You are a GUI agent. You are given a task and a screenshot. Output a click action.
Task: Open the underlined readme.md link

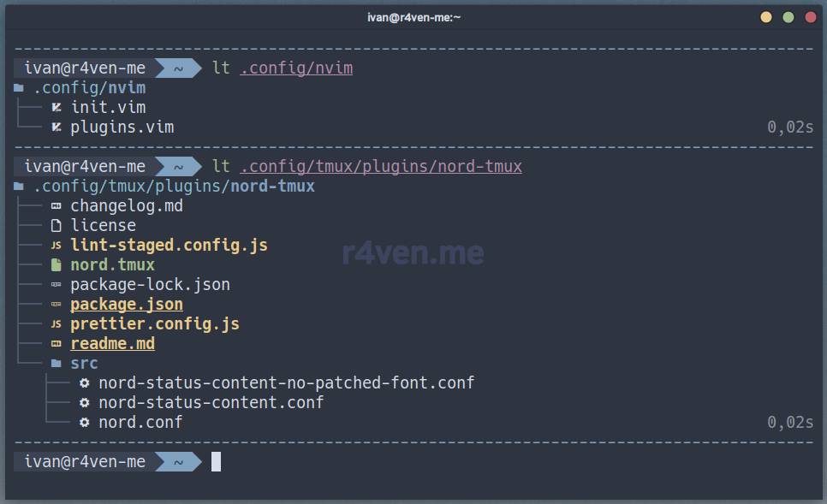coord(112,344)
